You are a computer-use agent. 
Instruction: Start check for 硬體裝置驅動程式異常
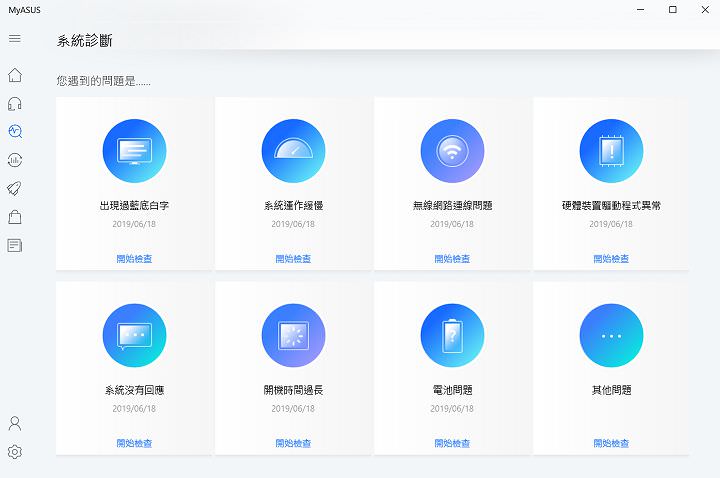point(611,259)
